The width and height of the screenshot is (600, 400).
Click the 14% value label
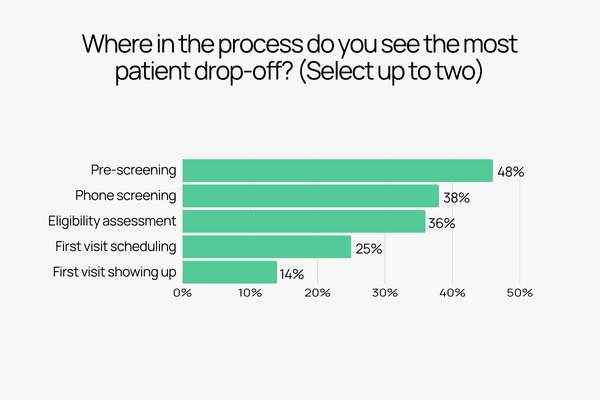click(293, 273)
